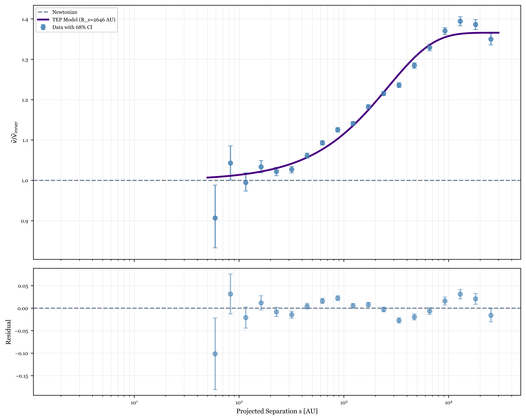
Task: Click the −0.15 residual axis tick label
Action: pos(22,376)
